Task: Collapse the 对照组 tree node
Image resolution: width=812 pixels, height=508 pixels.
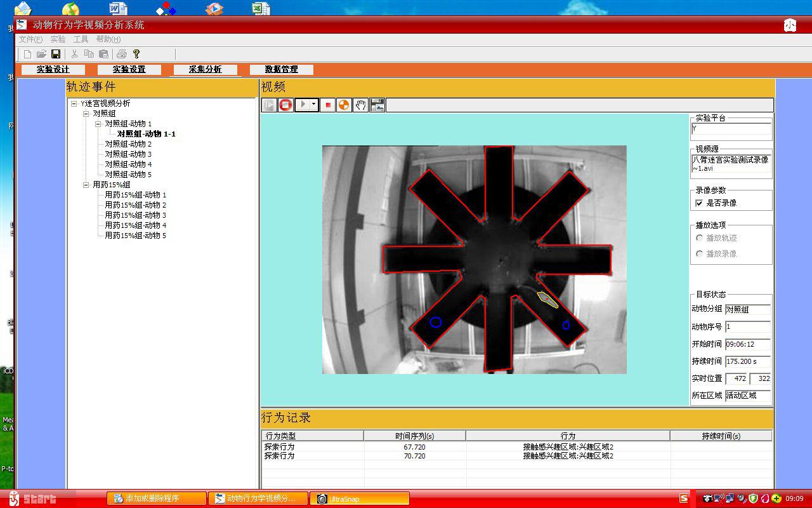Action: (86, 114)
